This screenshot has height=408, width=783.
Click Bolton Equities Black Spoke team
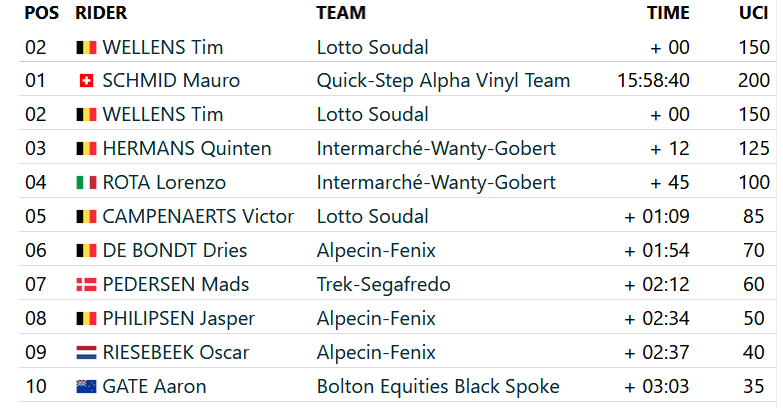438,387
